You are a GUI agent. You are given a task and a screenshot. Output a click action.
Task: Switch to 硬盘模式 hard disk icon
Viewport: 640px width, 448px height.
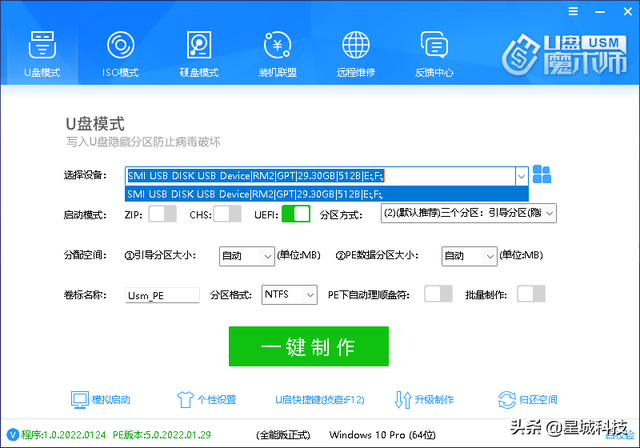[199, 45]
